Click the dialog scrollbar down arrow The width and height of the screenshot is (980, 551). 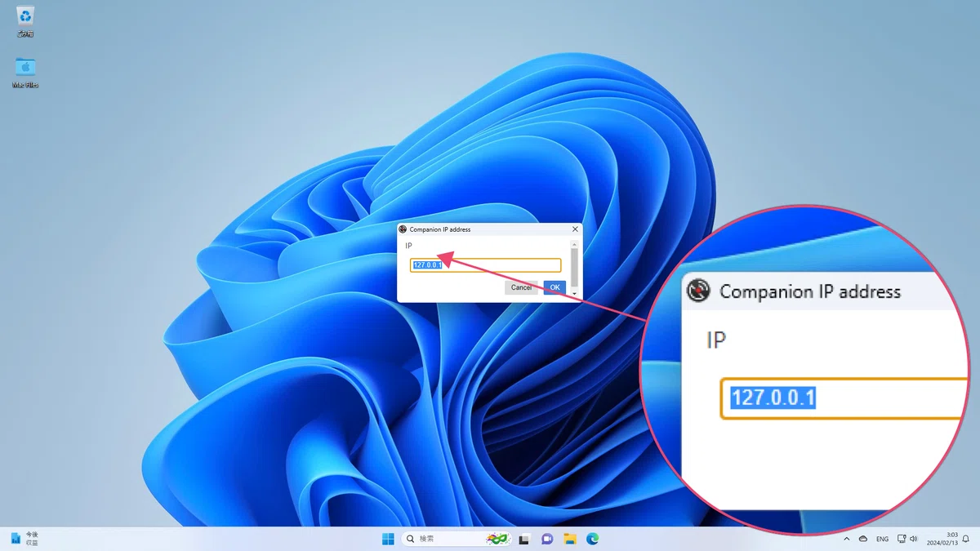point(574,292)
